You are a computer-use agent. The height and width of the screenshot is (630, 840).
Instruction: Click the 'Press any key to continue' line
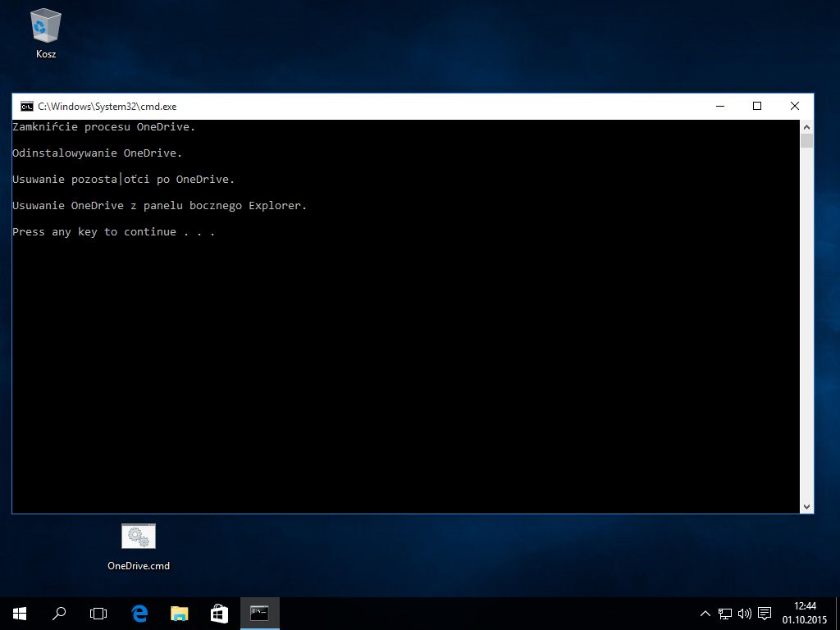(113, 232)
